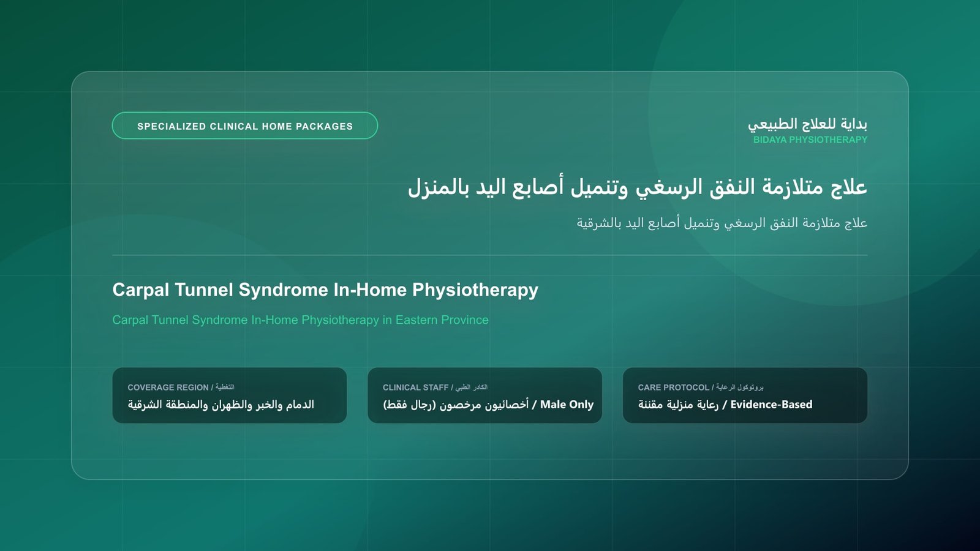This screenshot has width=980, height=551.
Task: Click the COVERAGE REGION label
Action: pos(168,388)
